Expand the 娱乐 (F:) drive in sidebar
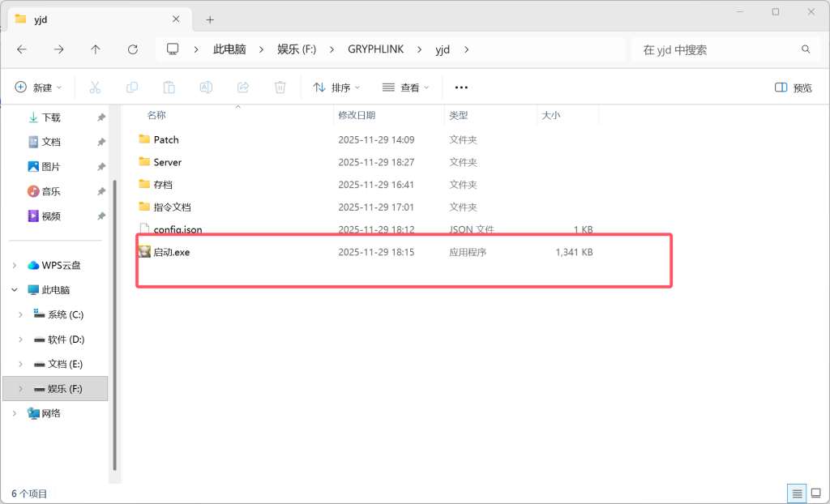Image resolution: width=830 pixels, height=504 pixels. (19, 388)
